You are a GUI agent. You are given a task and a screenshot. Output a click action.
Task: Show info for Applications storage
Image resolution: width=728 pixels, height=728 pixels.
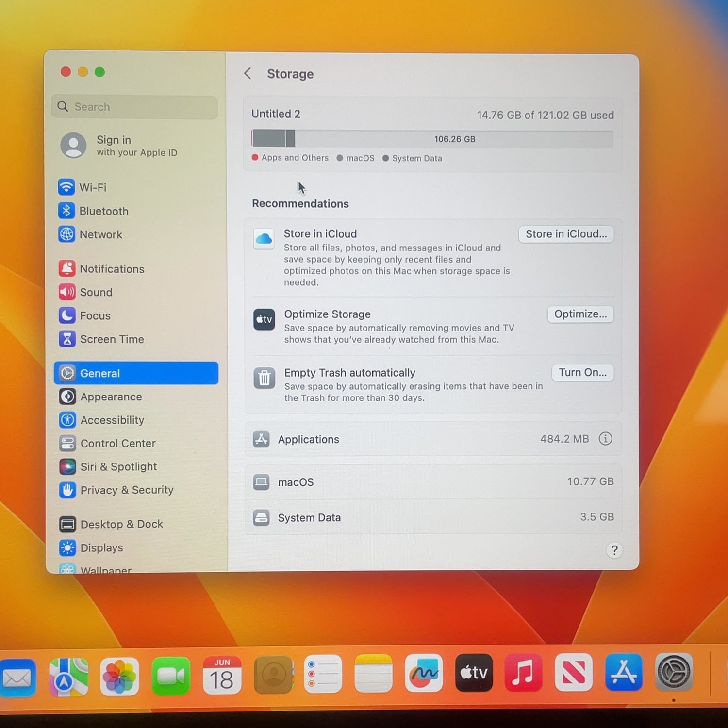click(x=605, y=439)
